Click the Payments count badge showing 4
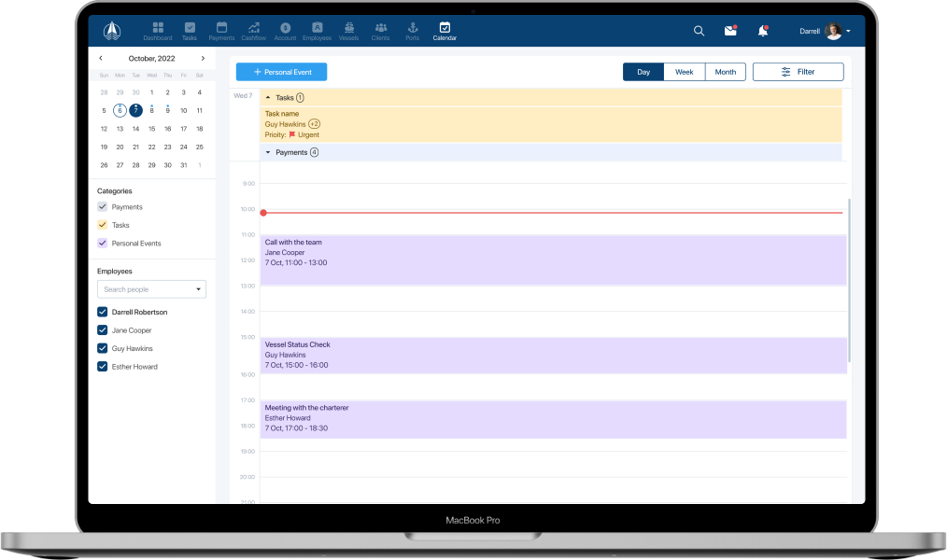Image resolution: width=947 pixels, height=560 pixels. pyautogui.click(x=314, y=152)
